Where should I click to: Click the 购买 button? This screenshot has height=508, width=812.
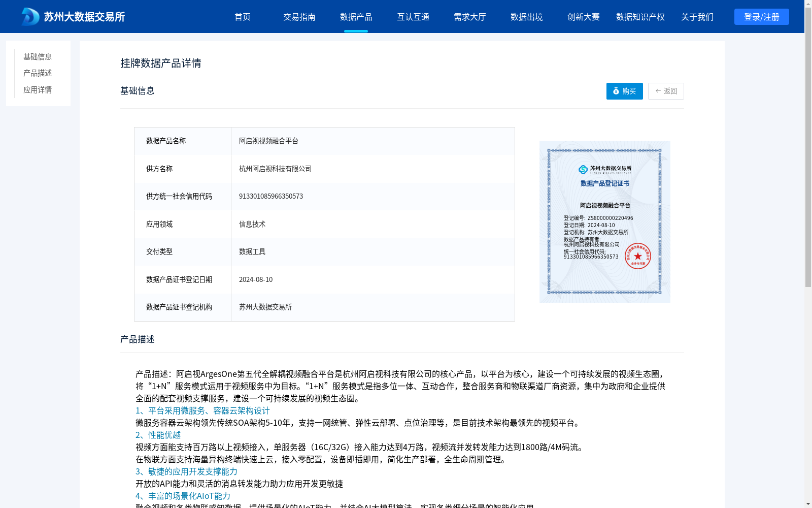625,91
